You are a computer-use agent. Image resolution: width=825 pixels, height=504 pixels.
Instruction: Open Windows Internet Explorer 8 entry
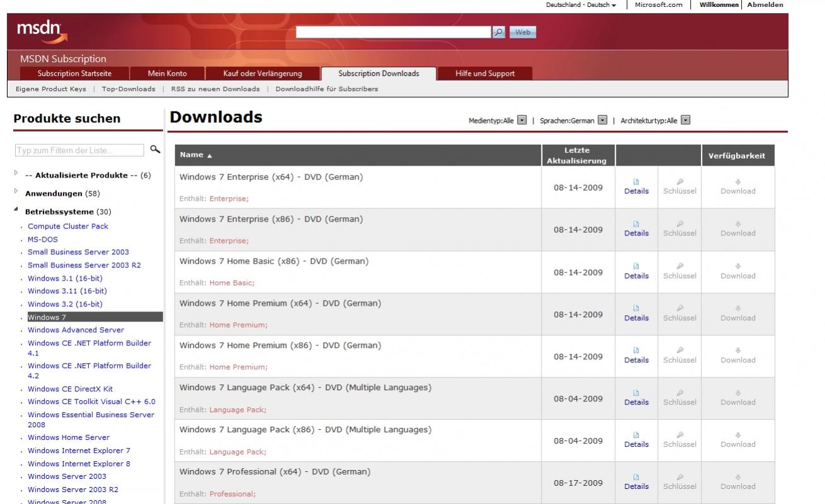click(x=79, y=464)
